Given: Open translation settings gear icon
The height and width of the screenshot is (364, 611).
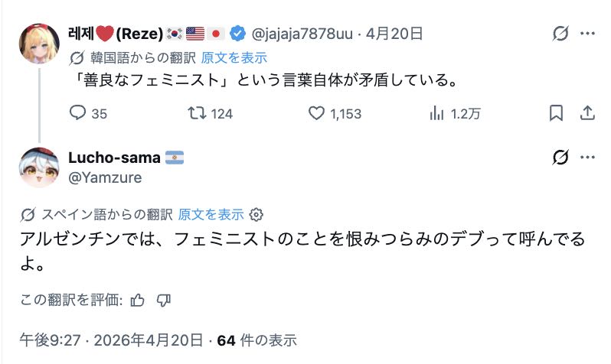Looking at the screenshot, I should [x=257, y=214].
